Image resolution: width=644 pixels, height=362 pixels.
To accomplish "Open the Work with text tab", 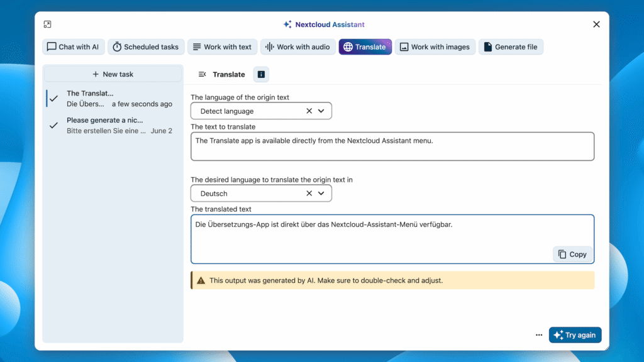I will [222, 47].
